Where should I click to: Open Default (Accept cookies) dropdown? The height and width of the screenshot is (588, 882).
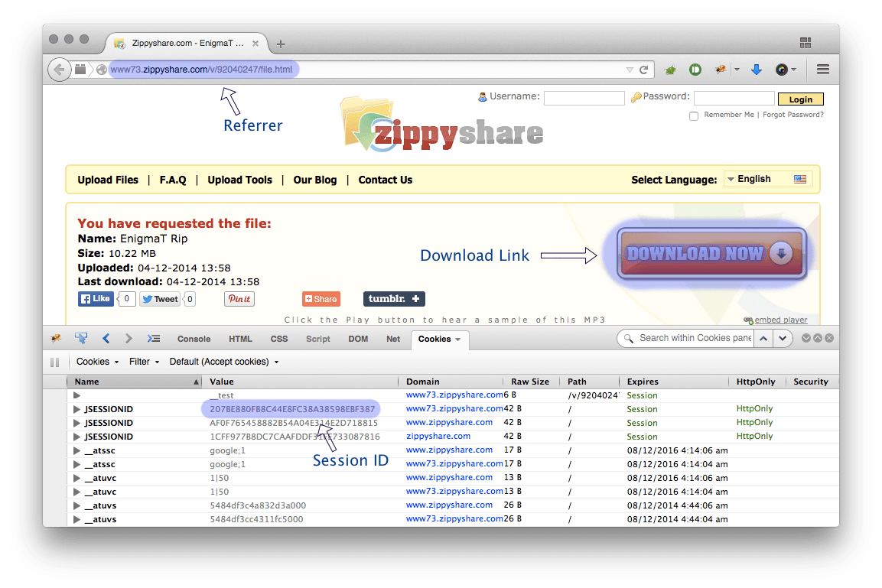coord(224,362)
